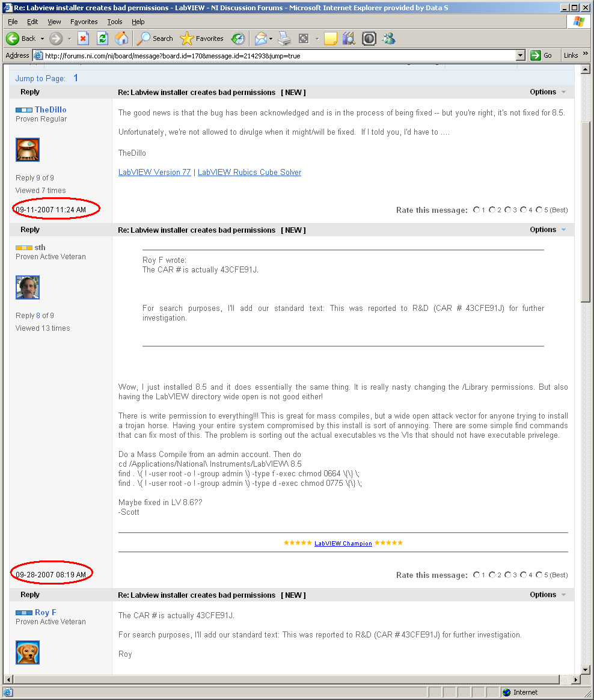Open the Help menu
The width and height of the screenshot is (594, 700).
(x=138, y=22)
